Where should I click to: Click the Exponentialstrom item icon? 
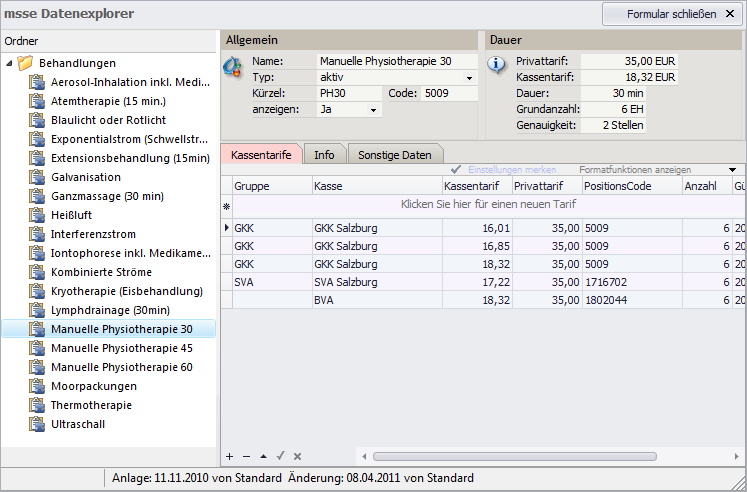37,139
